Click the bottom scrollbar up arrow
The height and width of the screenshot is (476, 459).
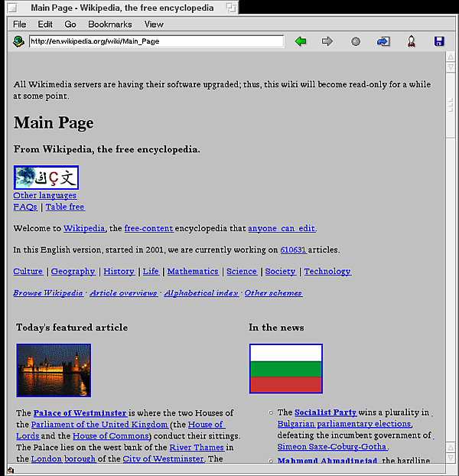451,448
